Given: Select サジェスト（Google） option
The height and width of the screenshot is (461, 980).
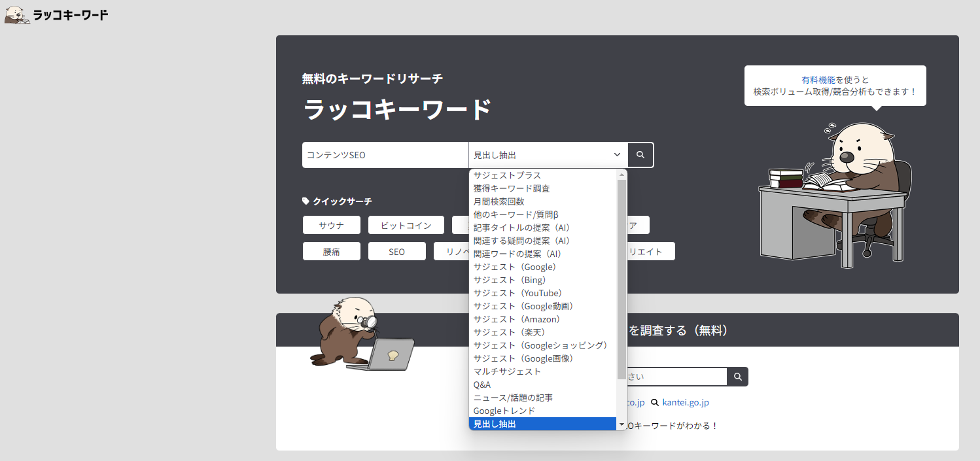Looking at the screenshot, I should pos(543,267).
